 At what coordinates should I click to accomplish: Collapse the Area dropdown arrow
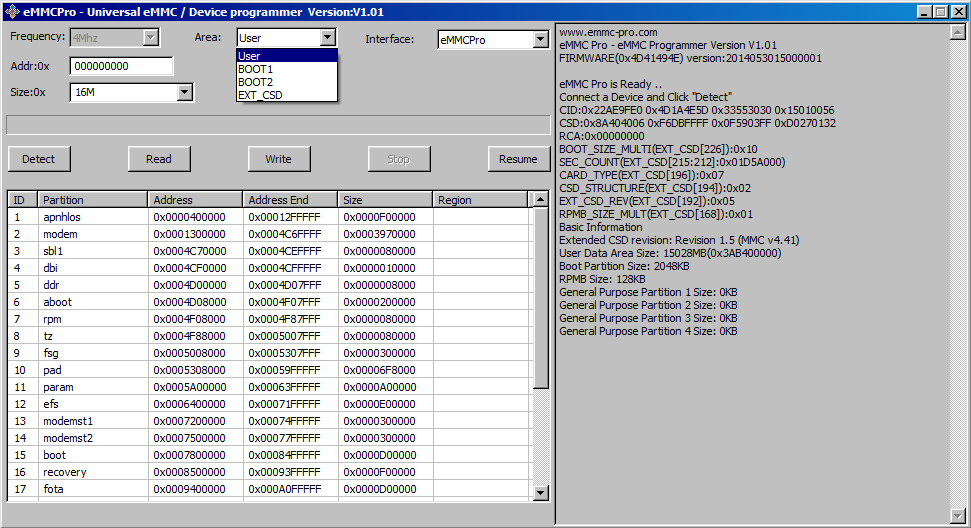(x=328, y=38)
